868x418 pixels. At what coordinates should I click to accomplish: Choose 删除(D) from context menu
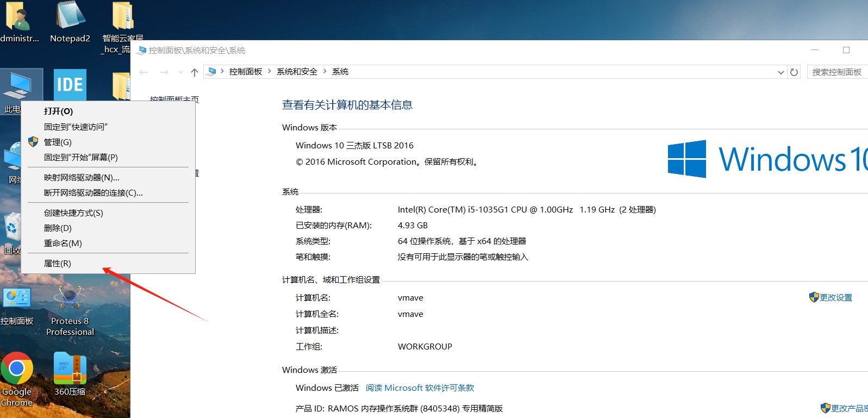108,228
